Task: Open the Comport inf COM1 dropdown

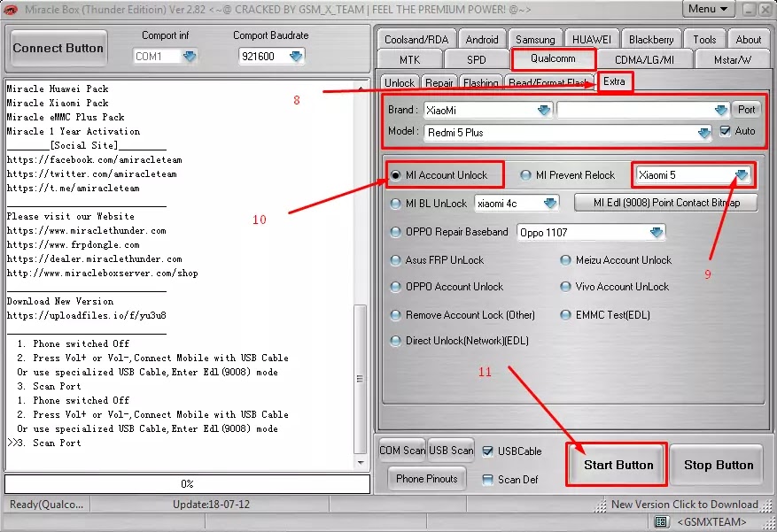Action: click(190, 57)
